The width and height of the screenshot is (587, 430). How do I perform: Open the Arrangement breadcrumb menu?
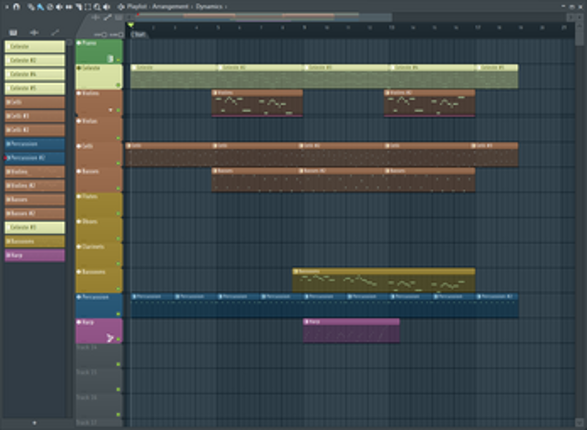point(170,7)
